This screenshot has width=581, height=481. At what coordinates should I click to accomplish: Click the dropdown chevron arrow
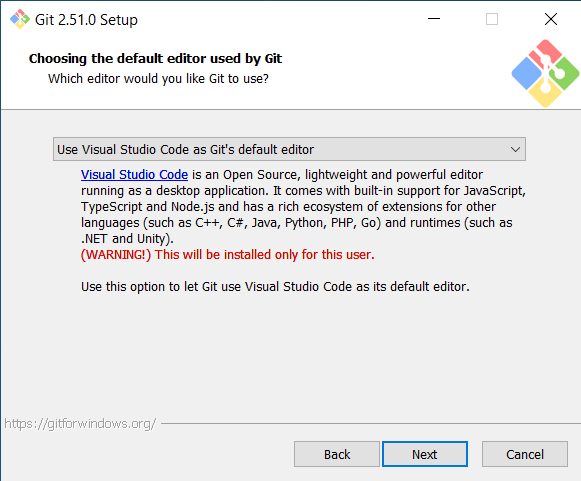click(515, 149)
